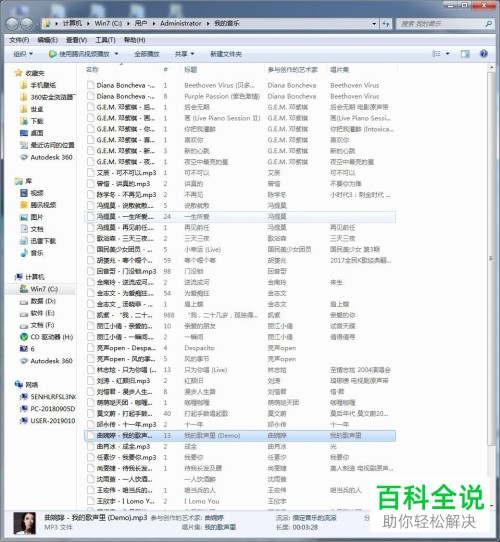Viewport: 500px width, 542px height.
Task: Click the album art thumbnail in the details pane
Action: (25, 523)
